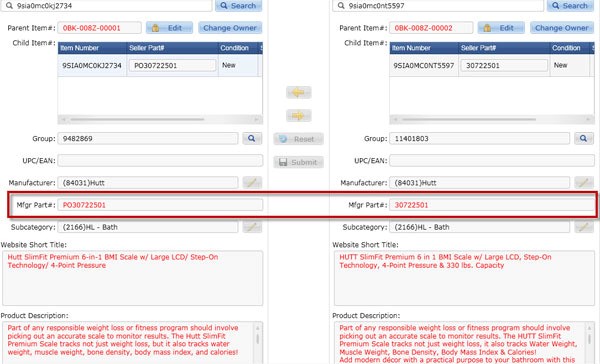Click left Subcategory field (2166)HL - Bath
The image size is (600, 364).
[x=148, y=227]
